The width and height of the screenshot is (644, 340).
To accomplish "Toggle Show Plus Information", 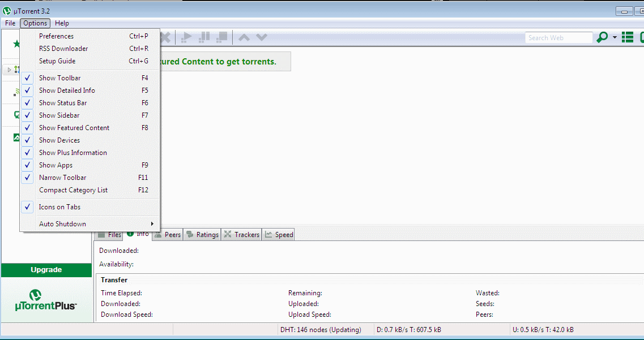I will click(x=89, y=153).
